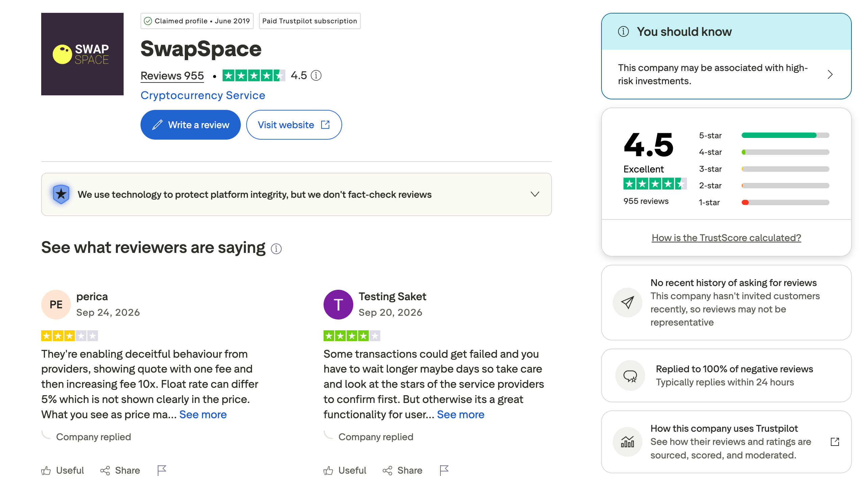Click the Paid Trustpilot subscription badge
The image size is (868, 499).
pyautogui.click(x=309, y=21)
